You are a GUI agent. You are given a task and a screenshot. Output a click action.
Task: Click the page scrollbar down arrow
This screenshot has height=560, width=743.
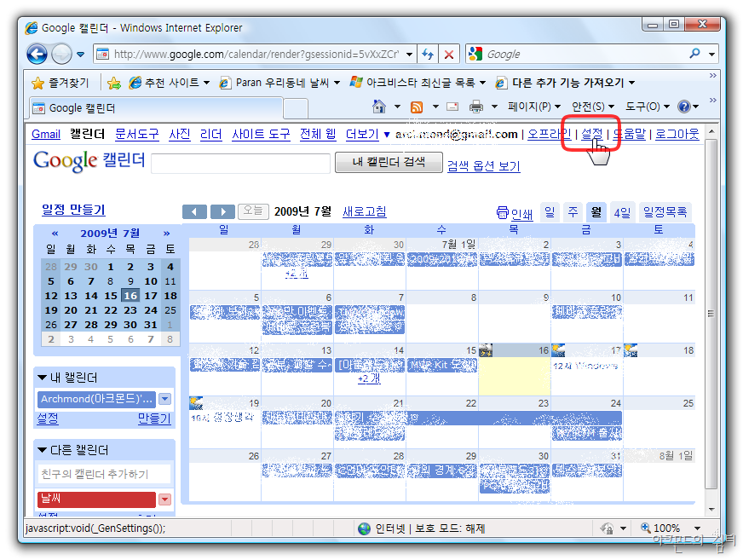[x=711, y=509]
